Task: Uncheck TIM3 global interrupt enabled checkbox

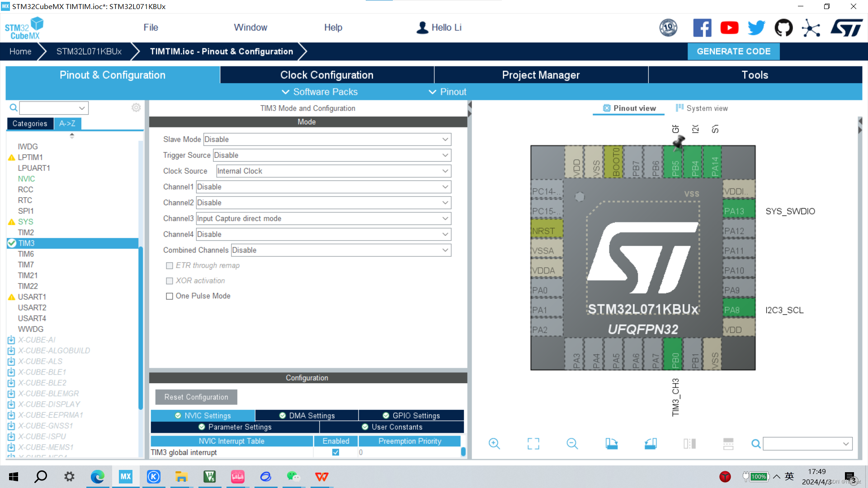Action: (x=335, y=452)
